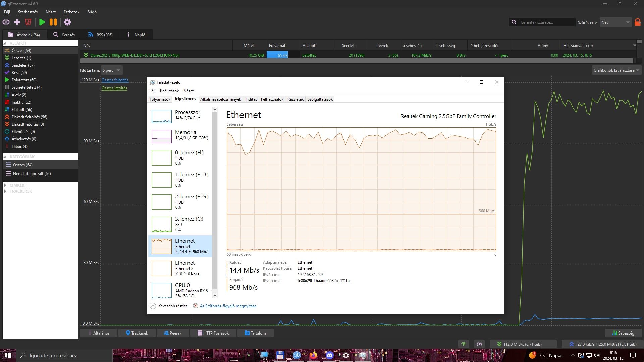Select Szüneteltetett (4) status filter
This screenshot has height=362, width=644.
pos(40,87)
